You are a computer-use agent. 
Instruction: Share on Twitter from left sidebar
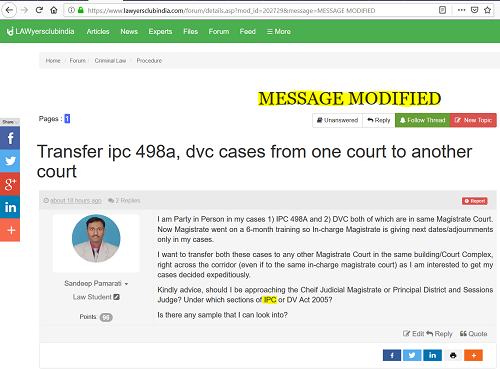[x=10, y=161]
